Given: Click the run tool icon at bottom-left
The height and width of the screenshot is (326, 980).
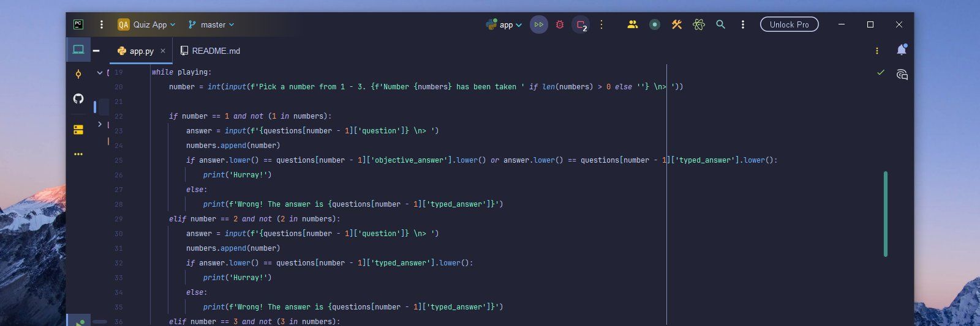Looking at the screenshot, I should pyautogui.click(x=78, y=322).
